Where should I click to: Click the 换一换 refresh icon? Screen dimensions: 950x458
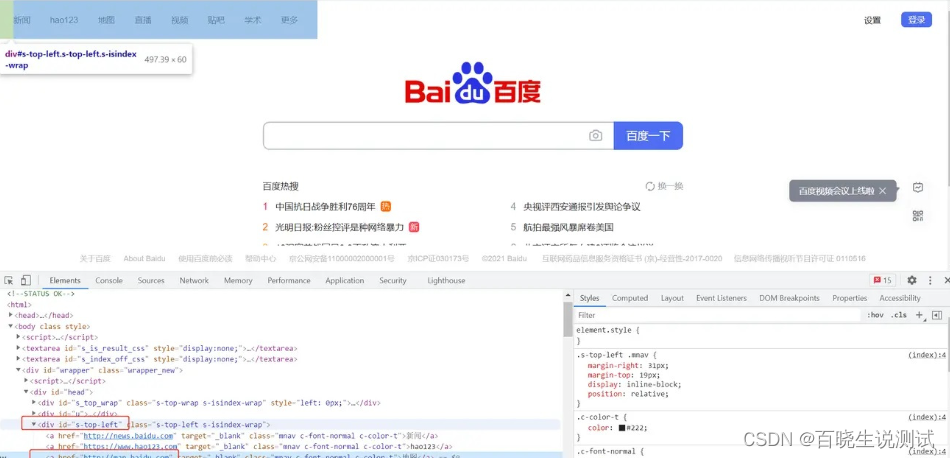click(x=650, y=186)
